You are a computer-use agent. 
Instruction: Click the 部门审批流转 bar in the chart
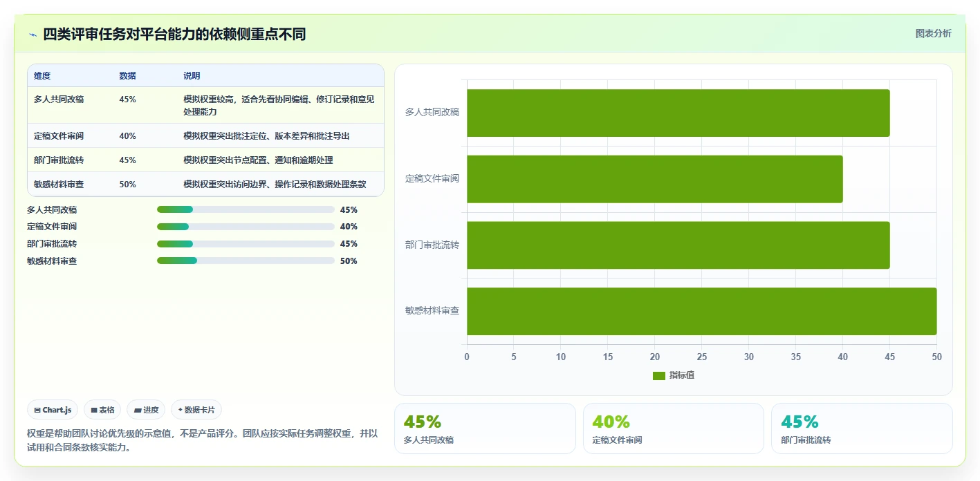click(x=678, y=245)
